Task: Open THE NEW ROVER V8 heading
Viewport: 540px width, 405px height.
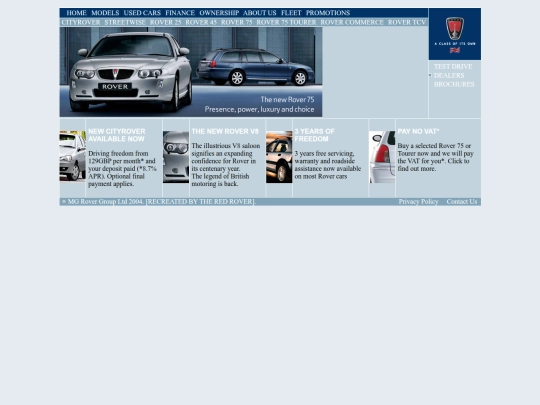Action: coord(225,132)
